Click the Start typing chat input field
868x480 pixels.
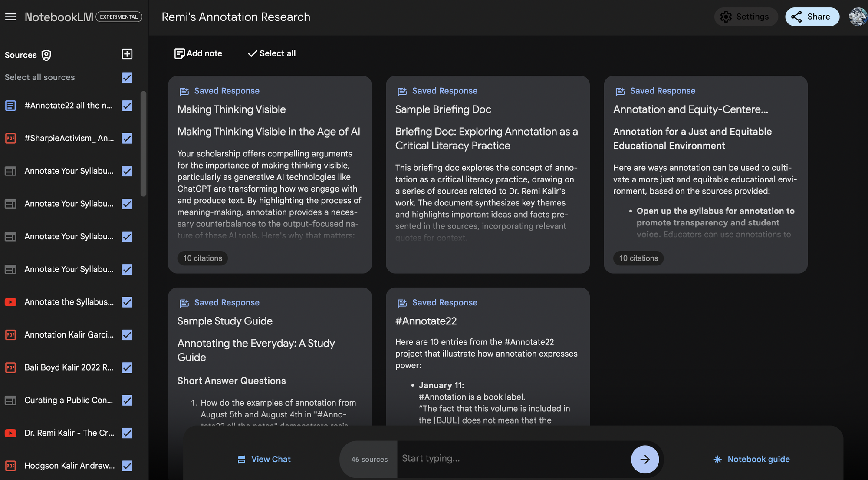click(512, 459)
